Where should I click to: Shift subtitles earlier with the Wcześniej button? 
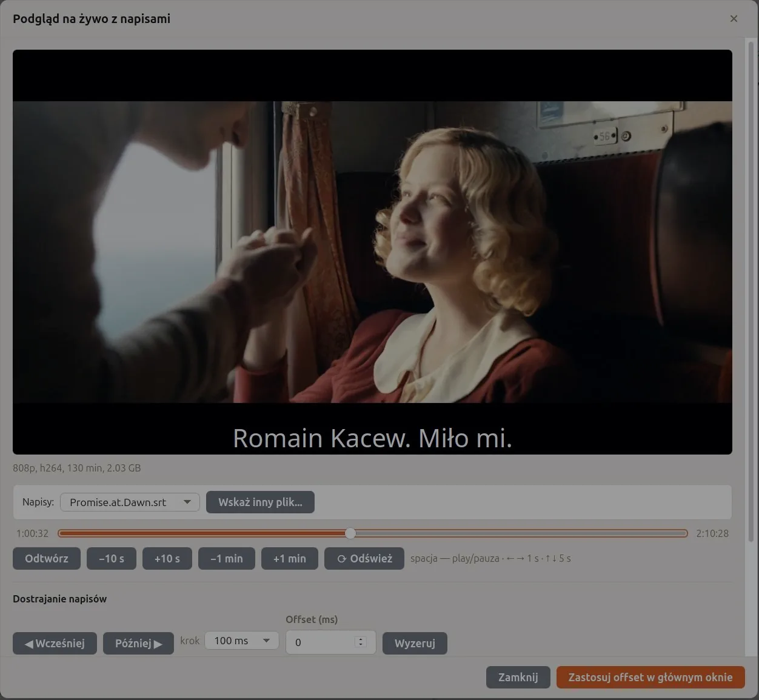click(x=55, y=643)
